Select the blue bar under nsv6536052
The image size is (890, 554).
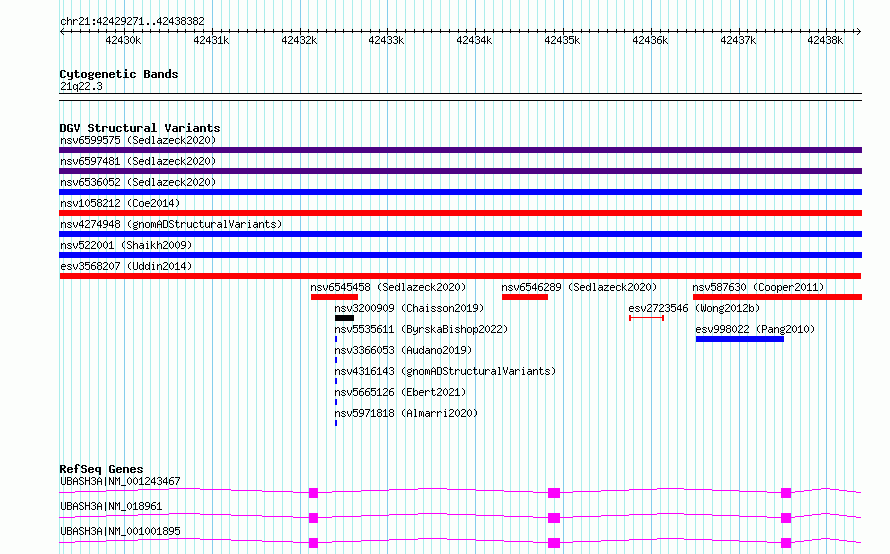tap(460, 192)
